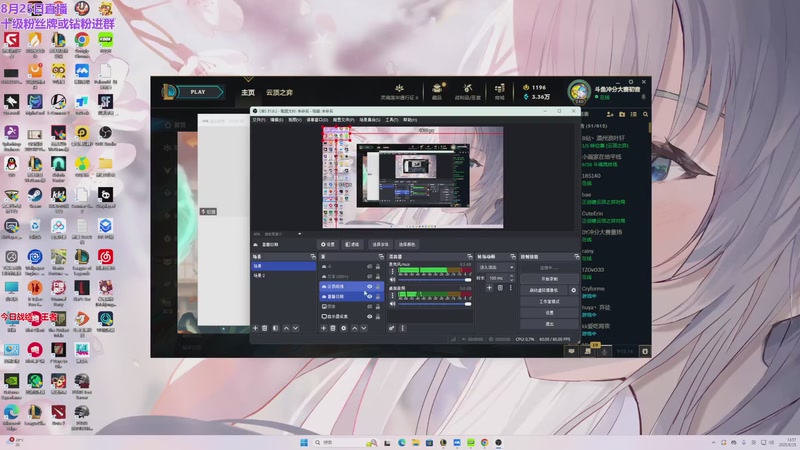The width and height of the screenshot is (800, 450).
Task: Switch to 主页 tab in League client
Action: click(x=248, y=92)
